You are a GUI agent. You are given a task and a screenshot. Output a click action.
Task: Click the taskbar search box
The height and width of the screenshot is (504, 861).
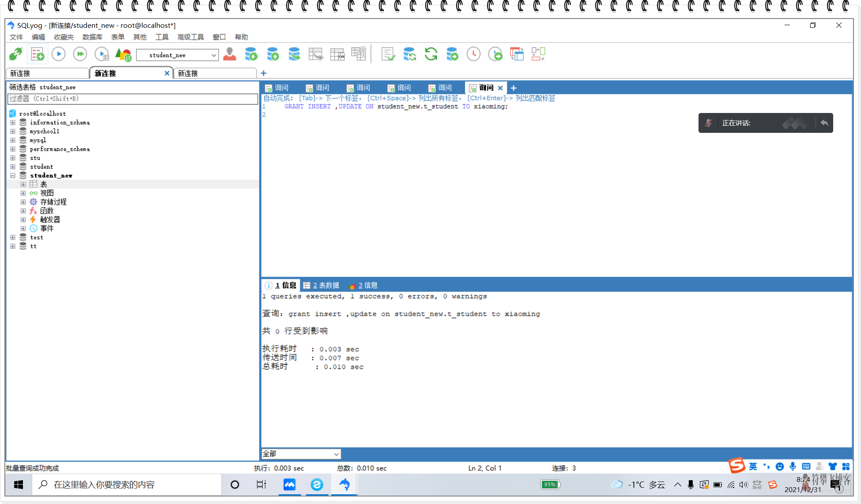126,485
